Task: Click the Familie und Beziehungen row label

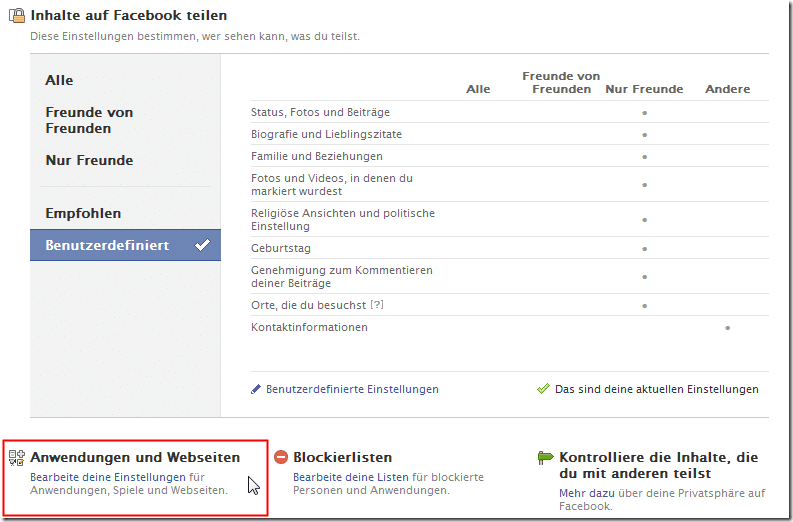Action: [317, 156]
